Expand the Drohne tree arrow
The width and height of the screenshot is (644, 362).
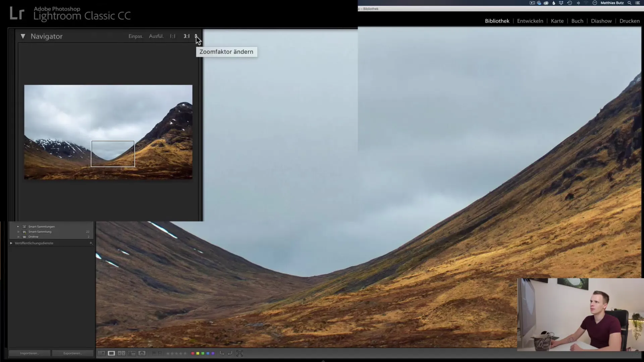(18, 237)
